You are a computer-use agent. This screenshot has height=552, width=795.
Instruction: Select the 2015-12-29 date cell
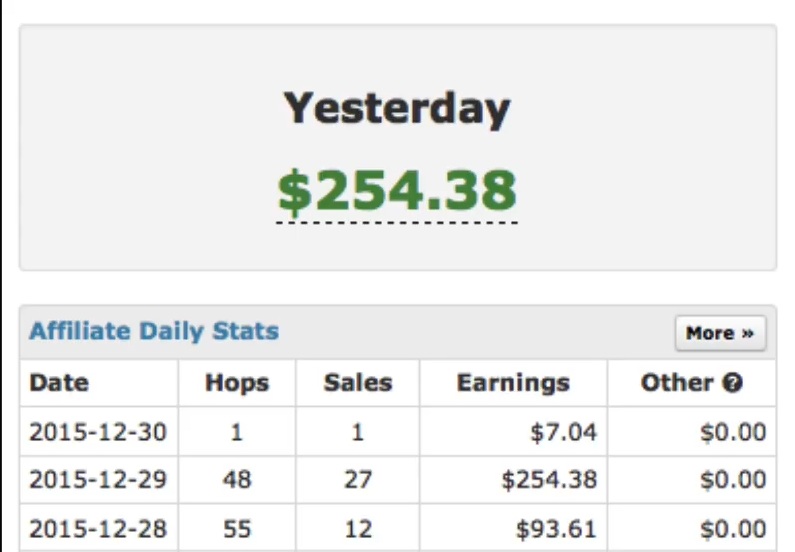tap(98, 480)
